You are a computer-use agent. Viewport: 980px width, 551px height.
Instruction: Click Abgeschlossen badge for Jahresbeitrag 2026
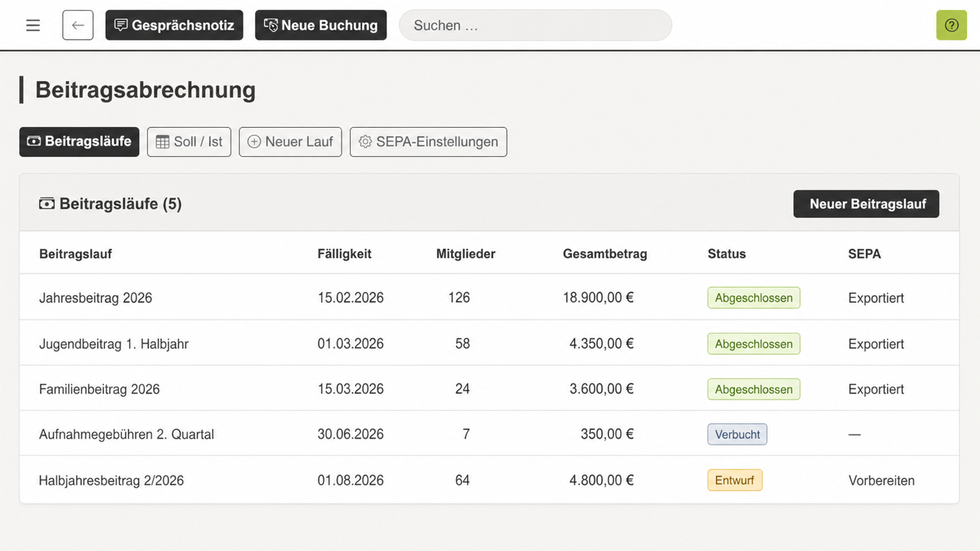[753, 298]
